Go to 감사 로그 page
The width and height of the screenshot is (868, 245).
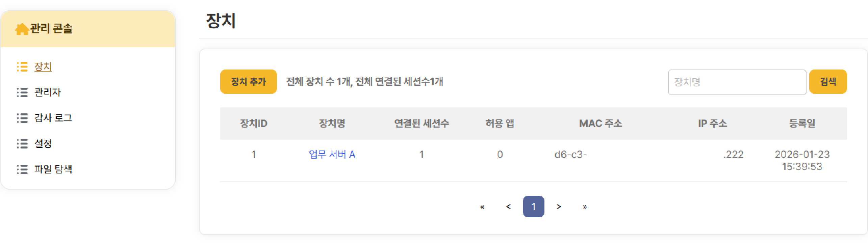point(53,118)
